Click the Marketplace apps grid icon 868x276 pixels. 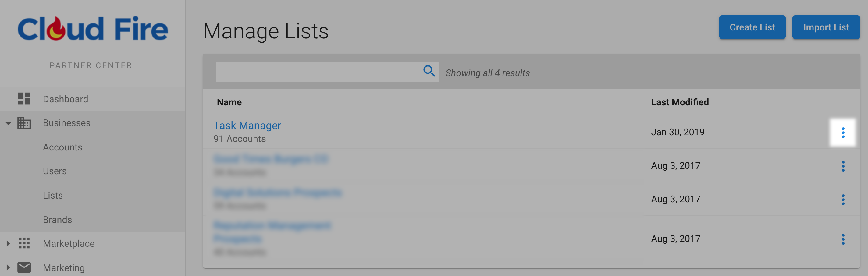point(24,243)
